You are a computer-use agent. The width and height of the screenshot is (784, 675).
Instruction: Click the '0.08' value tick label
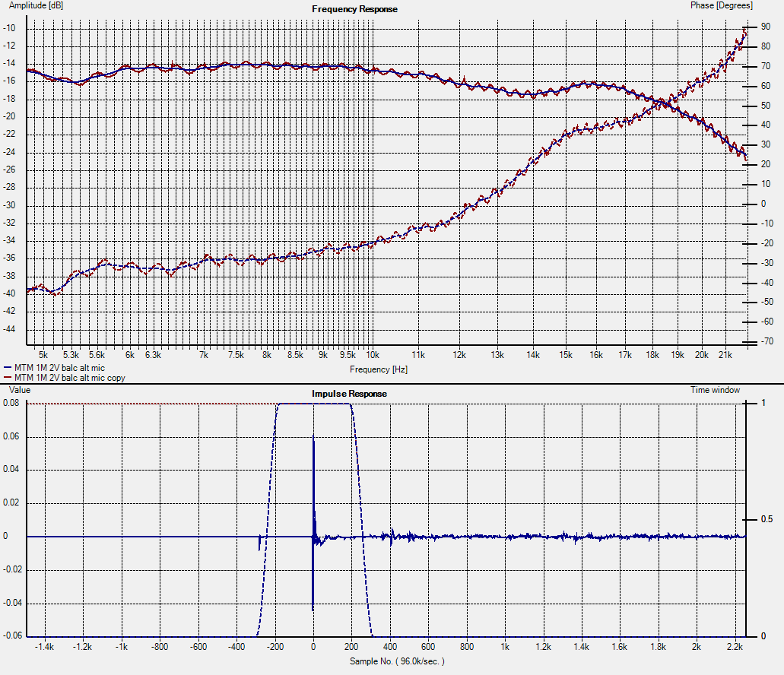click(x=11, y=403)
